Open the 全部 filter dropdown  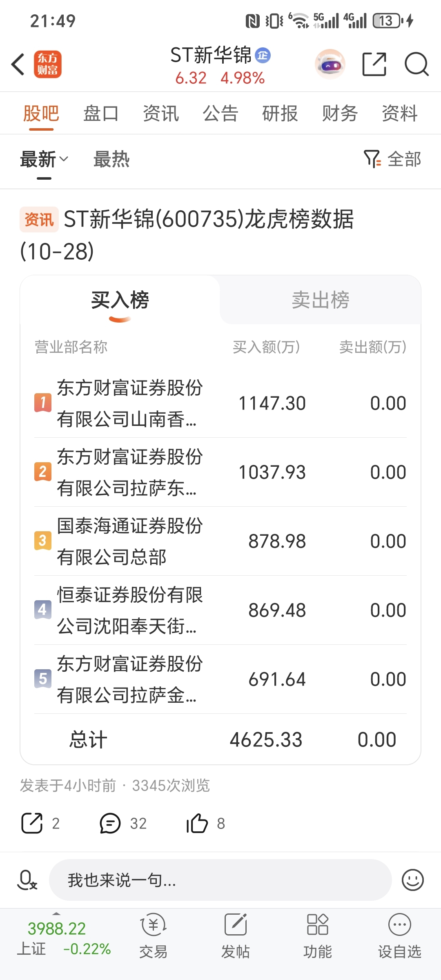pyautogui.click(x=392, y=159)
